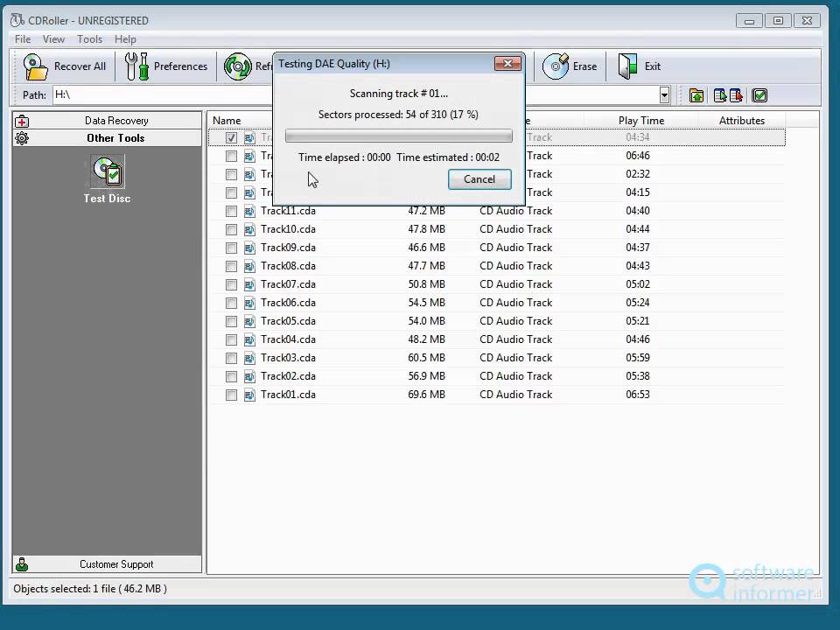This screenshot has width=840, height=630.
Task: Click play time 05:02
Action: [638, 284]
